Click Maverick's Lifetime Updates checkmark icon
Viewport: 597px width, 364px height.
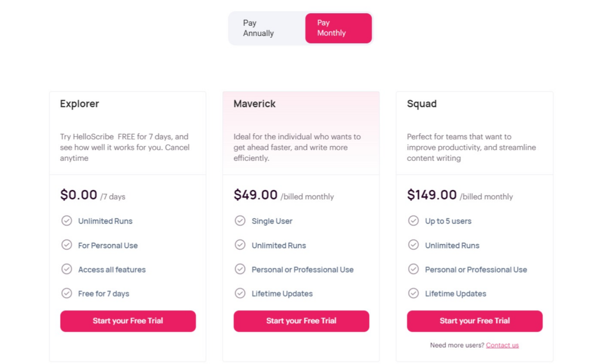(240, 294)
